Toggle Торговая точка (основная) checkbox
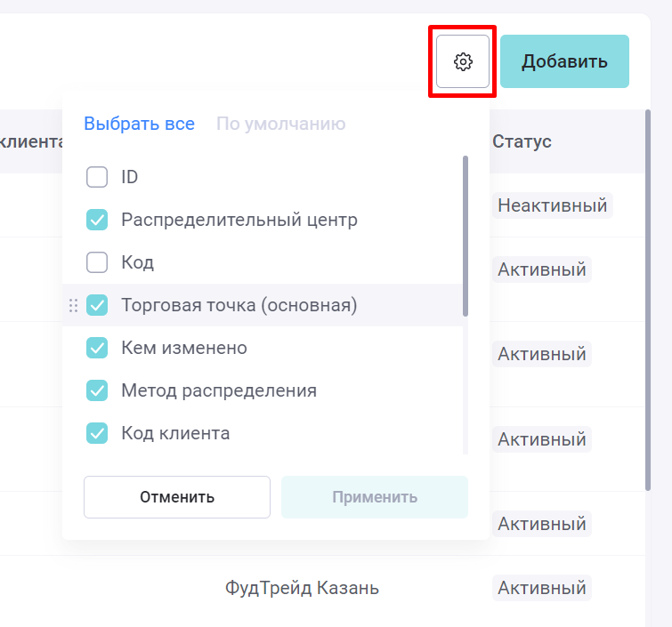The height and width of the screenshot is (627, 672). click(97, 305)
